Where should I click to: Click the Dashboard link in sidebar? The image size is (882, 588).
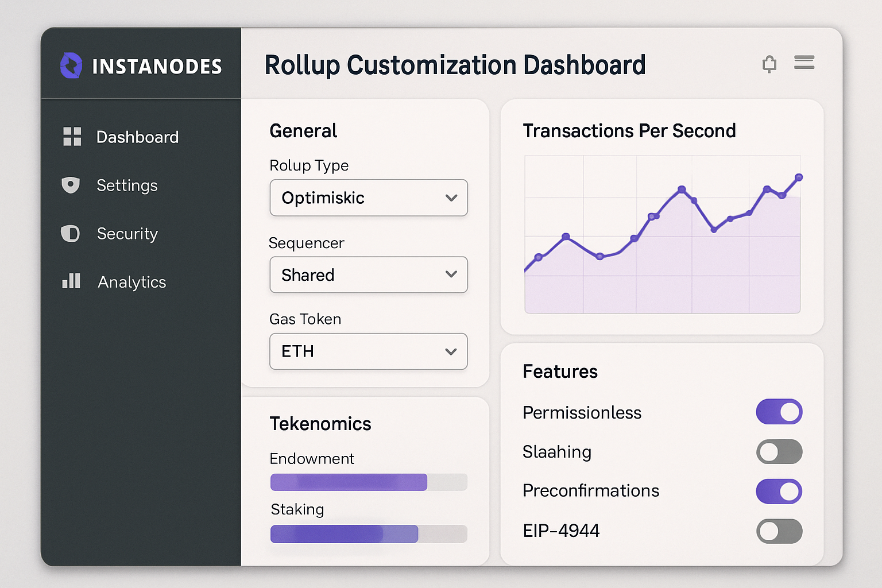click(137, 137)
